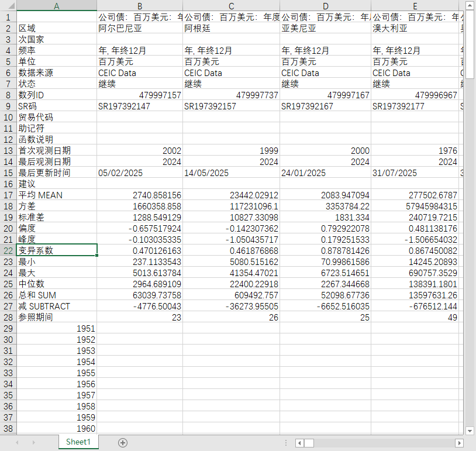Select row 22 header
Image resolution: width=476 pixels, height=451 pixels.
[8, 250]
